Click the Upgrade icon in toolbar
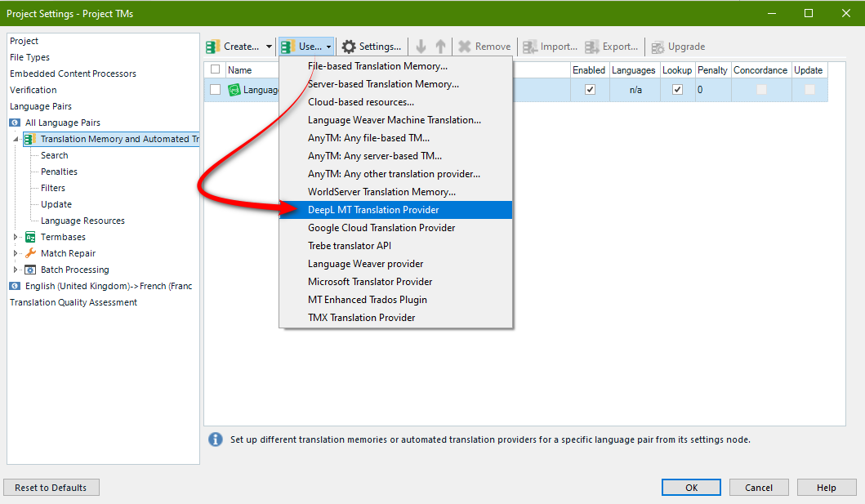 tap(658, 47)
